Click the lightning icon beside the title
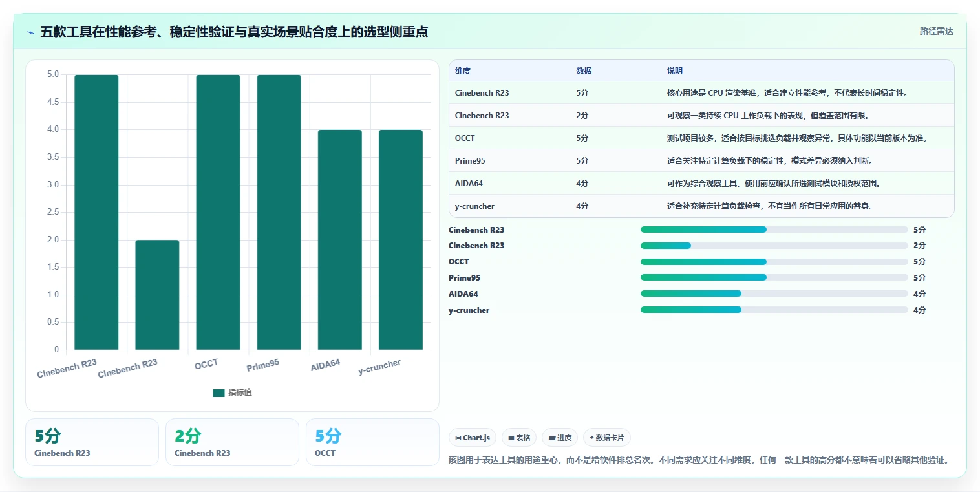The width and height of the screenshot is (980, 492). [x=31, y=32]
